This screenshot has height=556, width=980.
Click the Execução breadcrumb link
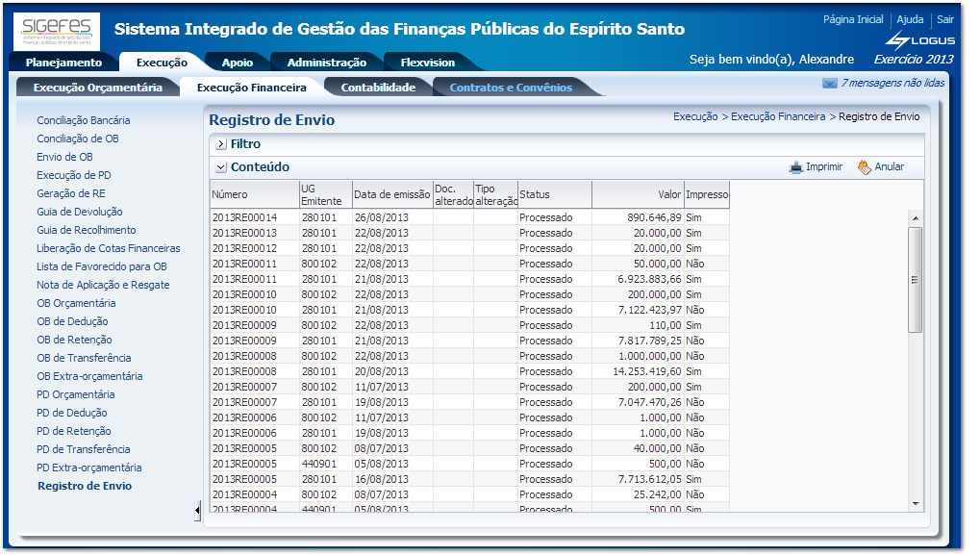(695, 116)
